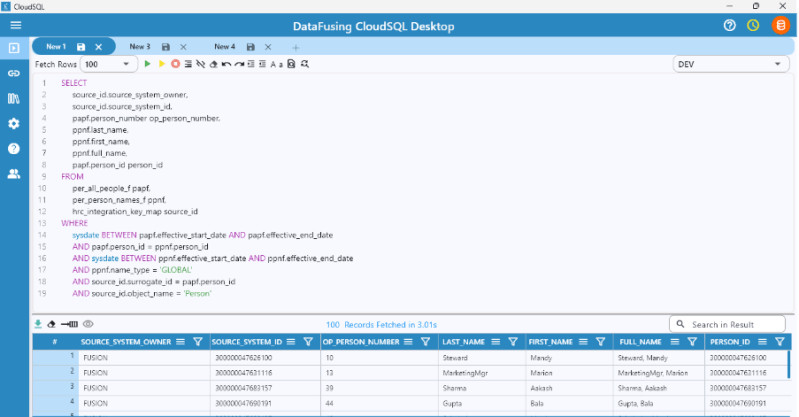
Task: Click the orange database icon in header
Action: tap(780, 25)
